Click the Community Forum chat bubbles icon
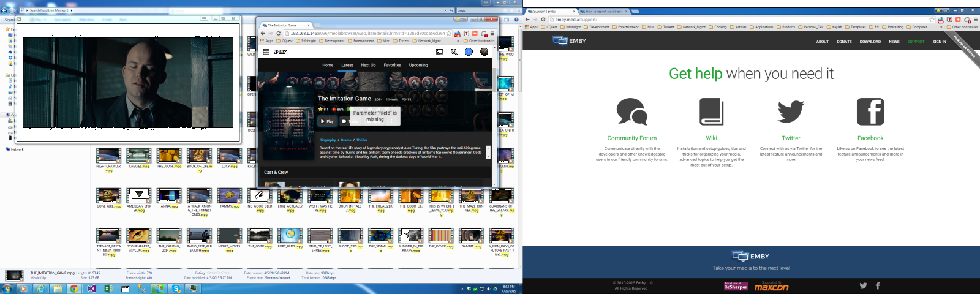The image size is (980, 294). pyautogui.click(x=631, y=111)
